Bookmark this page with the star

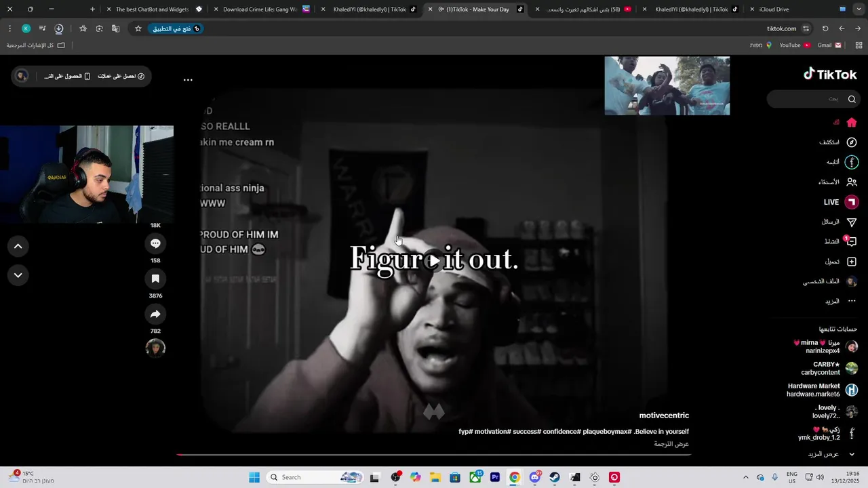point(138,28)
